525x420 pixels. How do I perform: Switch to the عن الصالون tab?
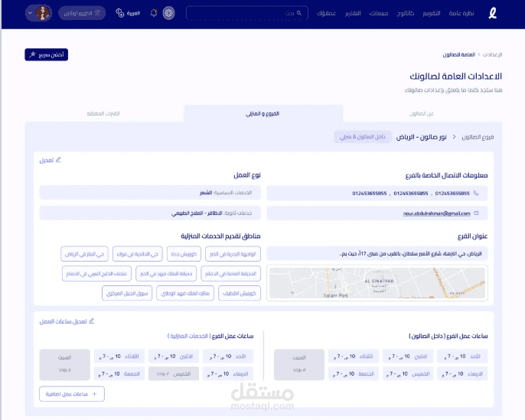422,113
